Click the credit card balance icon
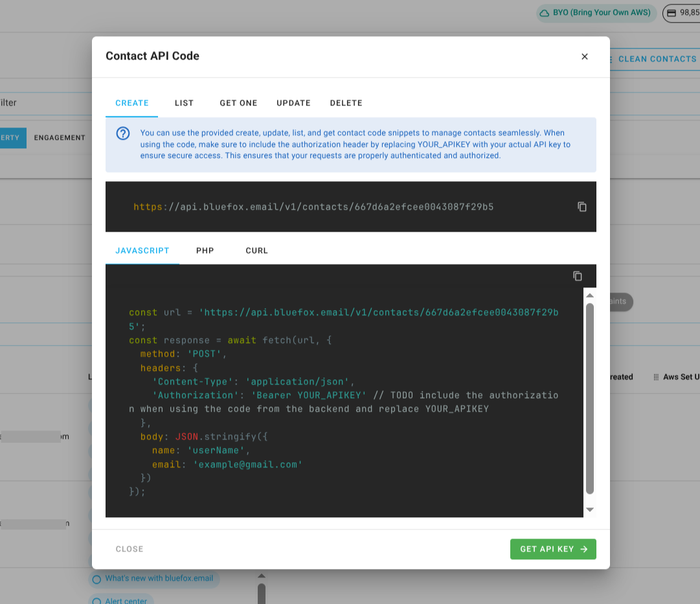700x604 pixels. pyautogui.click(x=672, y=13)
